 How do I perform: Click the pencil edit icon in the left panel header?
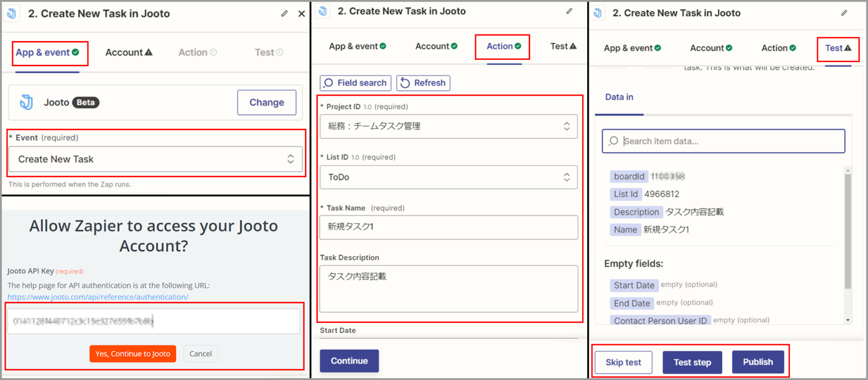click(284, 14)
